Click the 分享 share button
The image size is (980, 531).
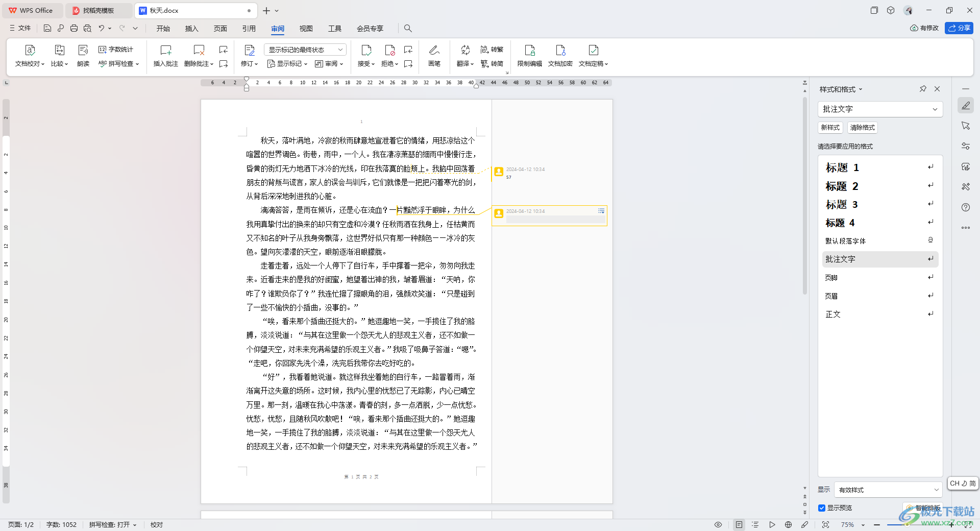pyautogui.click(x=959, y=28)
